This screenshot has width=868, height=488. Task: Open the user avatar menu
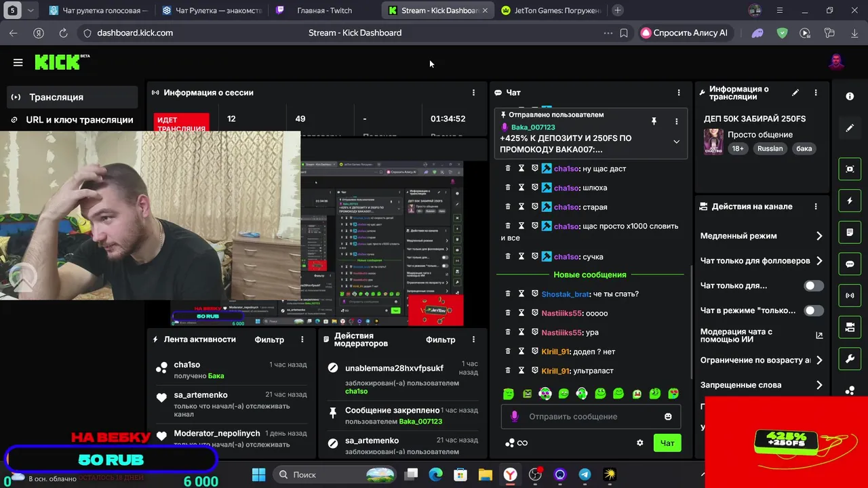(837, 62)
